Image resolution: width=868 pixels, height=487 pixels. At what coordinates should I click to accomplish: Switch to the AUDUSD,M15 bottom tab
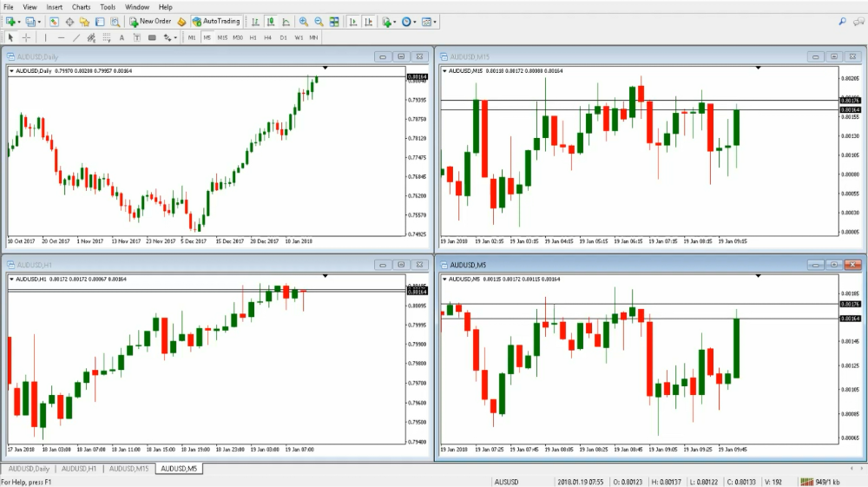point(128,469)
